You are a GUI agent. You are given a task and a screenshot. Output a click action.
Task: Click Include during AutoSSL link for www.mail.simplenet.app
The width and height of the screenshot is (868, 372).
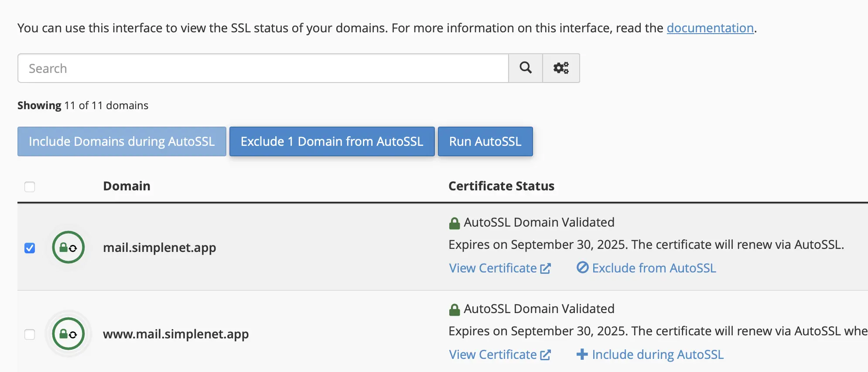pyautogui.click(x=657, y=355)
